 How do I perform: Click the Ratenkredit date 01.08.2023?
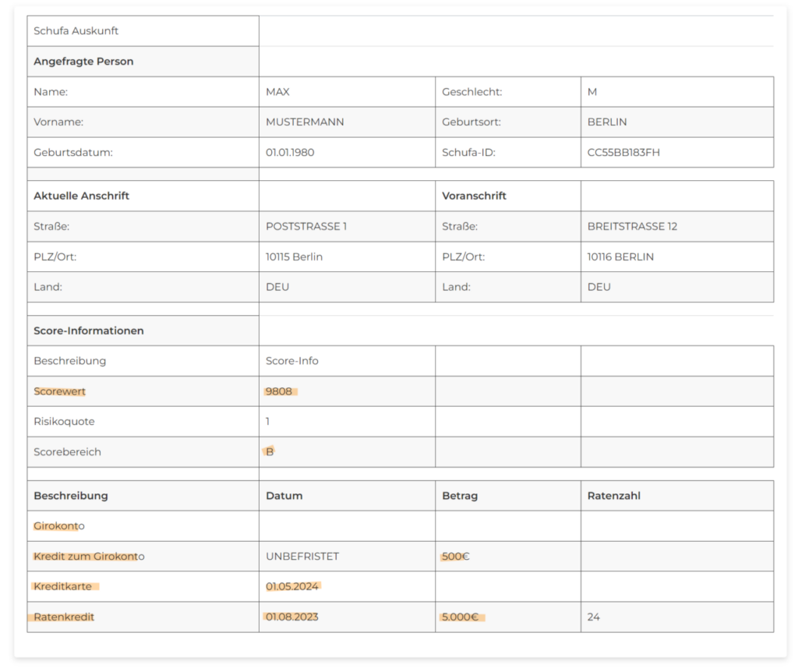(292, 617)
